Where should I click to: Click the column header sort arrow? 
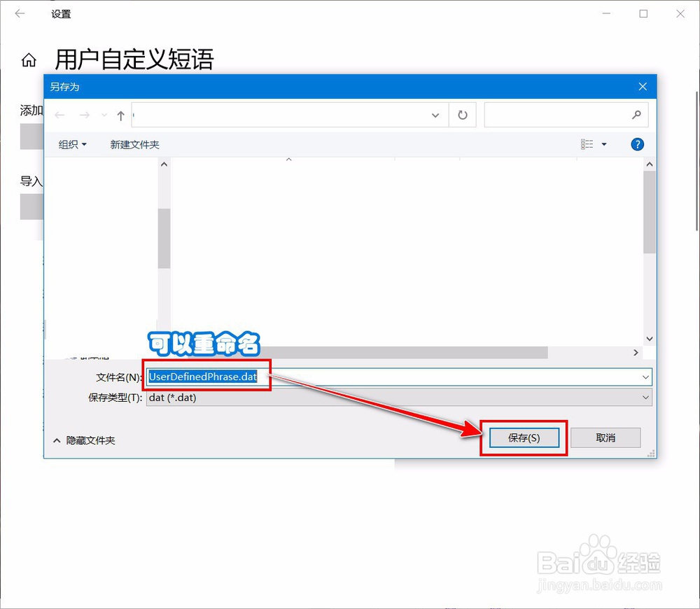point(289,160)
